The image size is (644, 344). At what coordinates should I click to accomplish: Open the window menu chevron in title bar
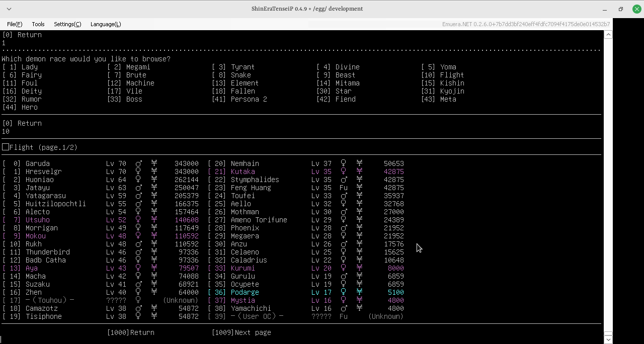click(9, 9)
